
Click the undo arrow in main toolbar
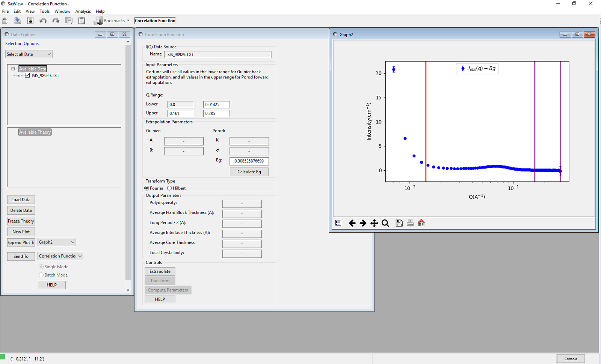43,21
